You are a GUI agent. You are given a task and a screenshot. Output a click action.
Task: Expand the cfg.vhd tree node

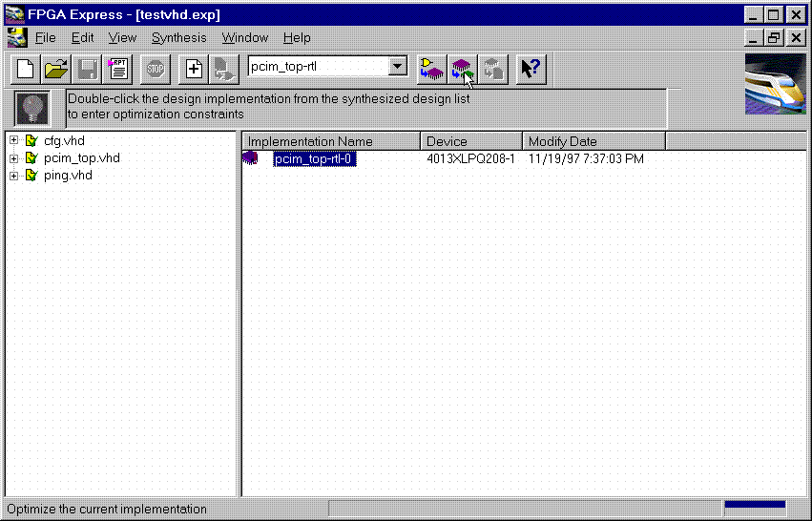tap(14, 141)
